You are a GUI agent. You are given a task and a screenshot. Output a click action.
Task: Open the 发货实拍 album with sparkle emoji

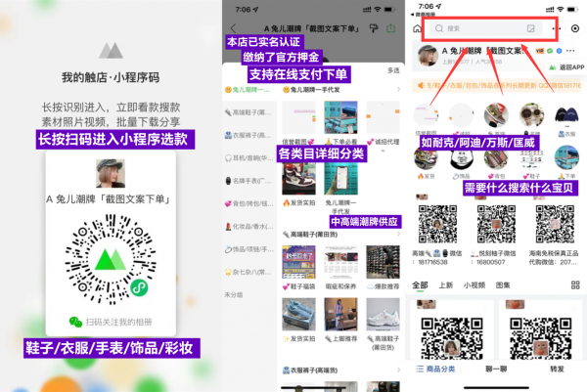298,314
